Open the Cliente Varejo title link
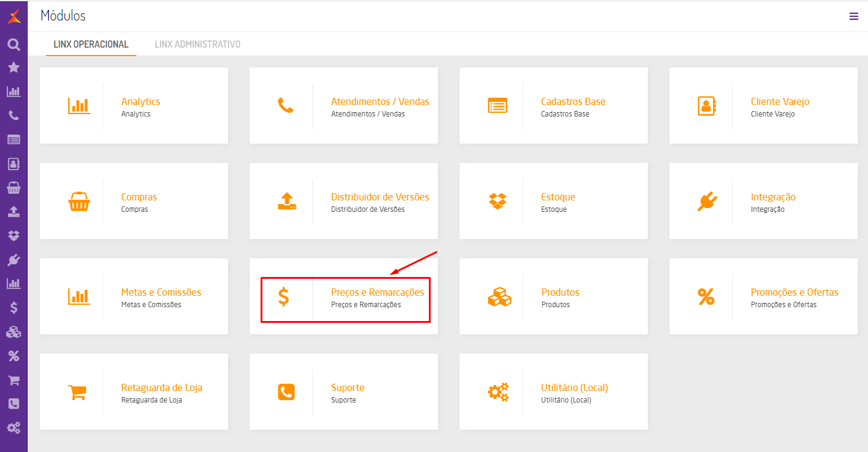Viewport: 868px width, 452px height. [x=780, y=101]
